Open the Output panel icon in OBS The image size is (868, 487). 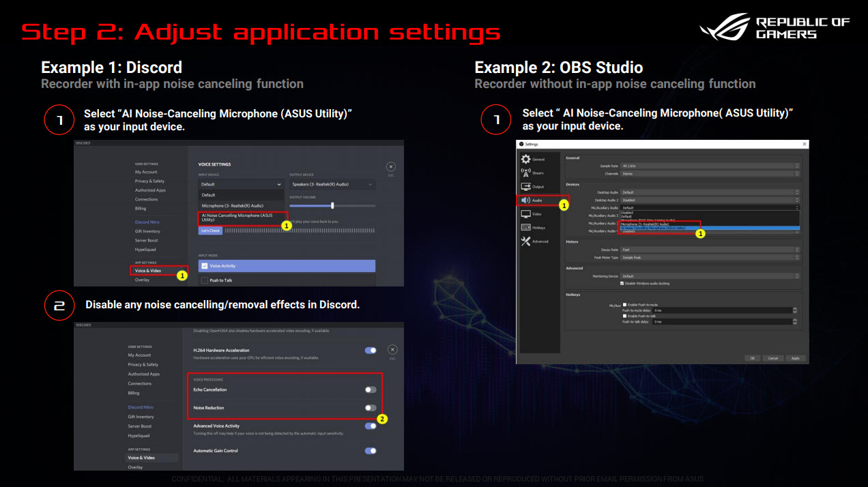(x=525, y=187)
